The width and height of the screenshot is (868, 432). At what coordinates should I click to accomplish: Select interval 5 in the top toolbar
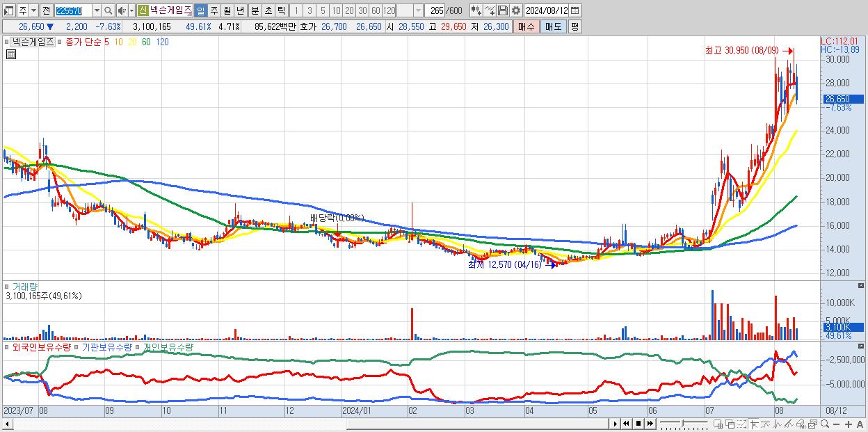tap(323, 10)
